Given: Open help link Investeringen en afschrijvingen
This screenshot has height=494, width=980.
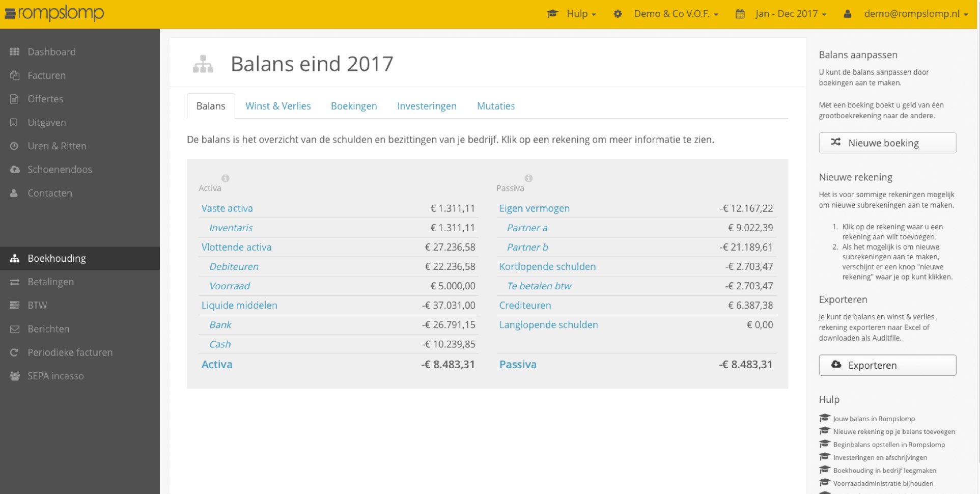Looking at the screenshot, I should click(x=880, y=457).
